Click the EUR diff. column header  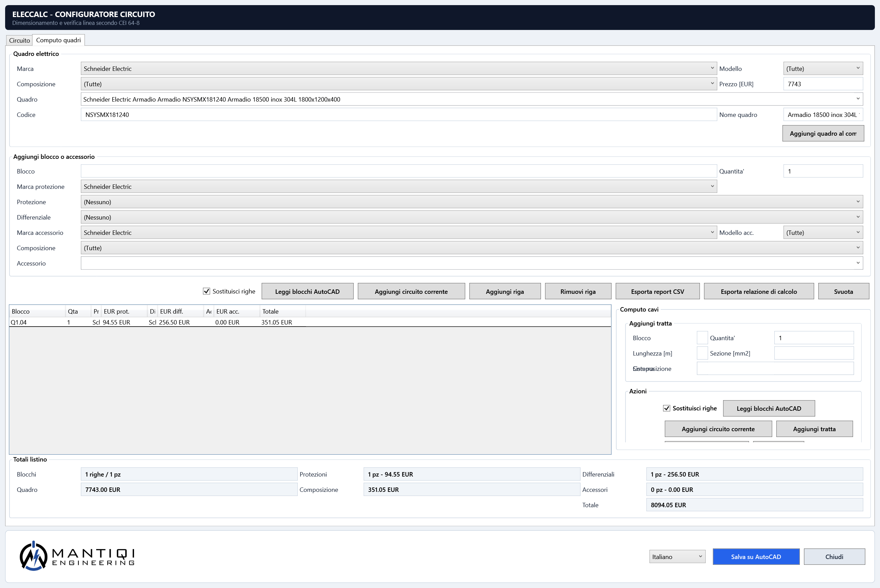(181, 312)
